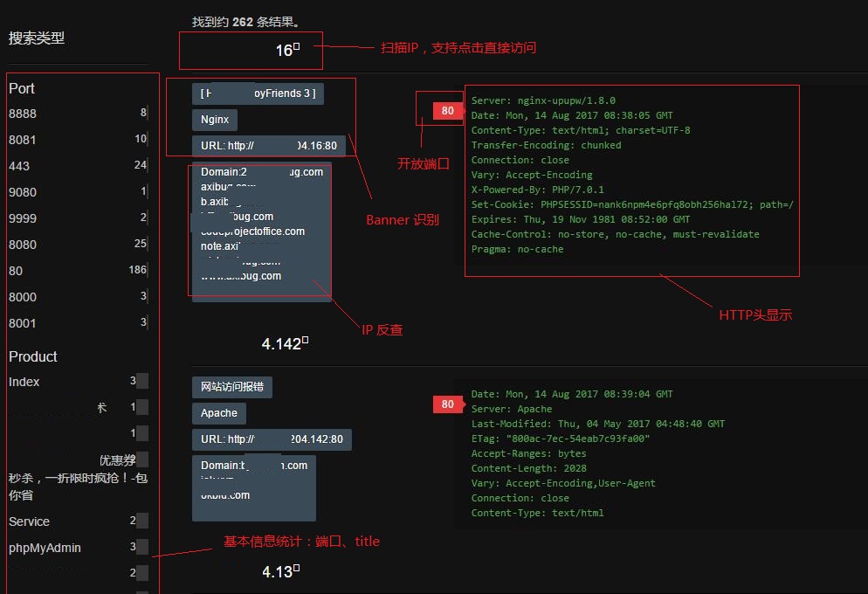This screenshot has width=868, height=594.
Task: Open the codeprojectoffice.com domain entry
Action: (253, 231)
